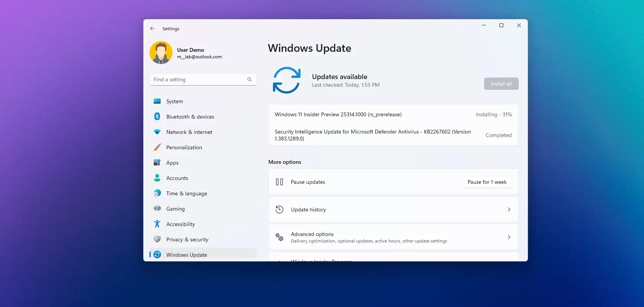Click the Time & language globe icon
This screenshot has height=307, width=644.
157,193
